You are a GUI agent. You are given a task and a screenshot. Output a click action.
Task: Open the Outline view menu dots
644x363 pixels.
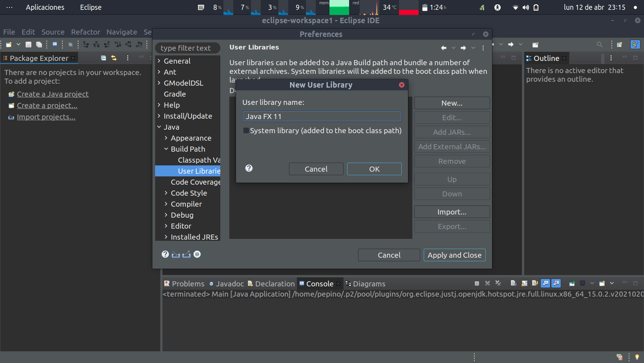(x=611, y=58)
